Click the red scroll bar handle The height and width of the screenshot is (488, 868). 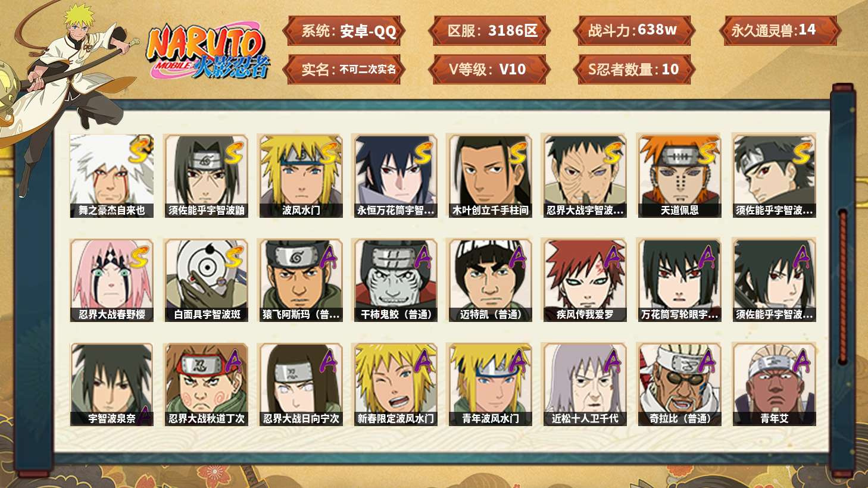tap(842, 286)
